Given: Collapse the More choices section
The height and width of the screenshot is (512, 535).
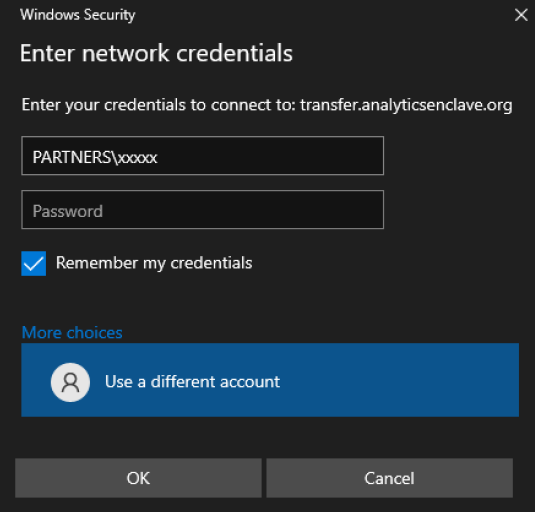Looking at the screenshot, I should [72, 332].
